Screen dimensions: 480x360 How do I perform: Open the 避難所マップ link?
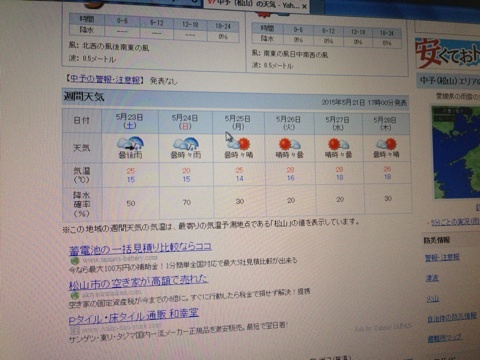point(445,338)
